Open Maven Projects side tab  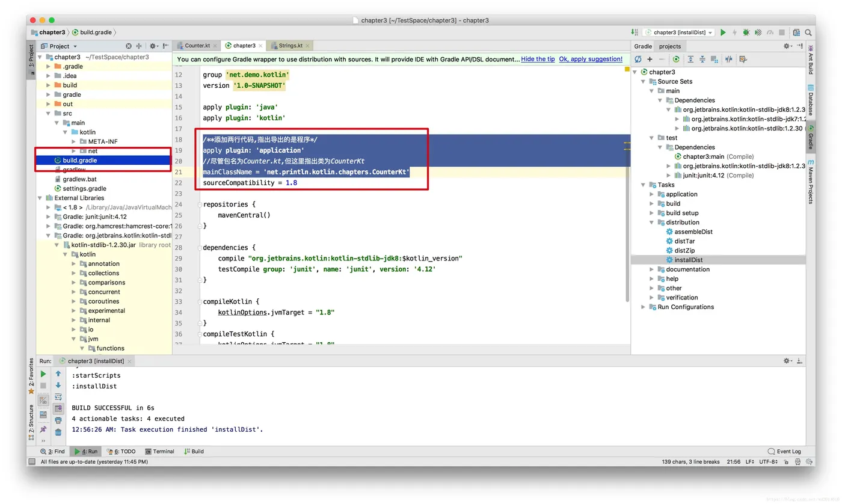pos(811,182)
